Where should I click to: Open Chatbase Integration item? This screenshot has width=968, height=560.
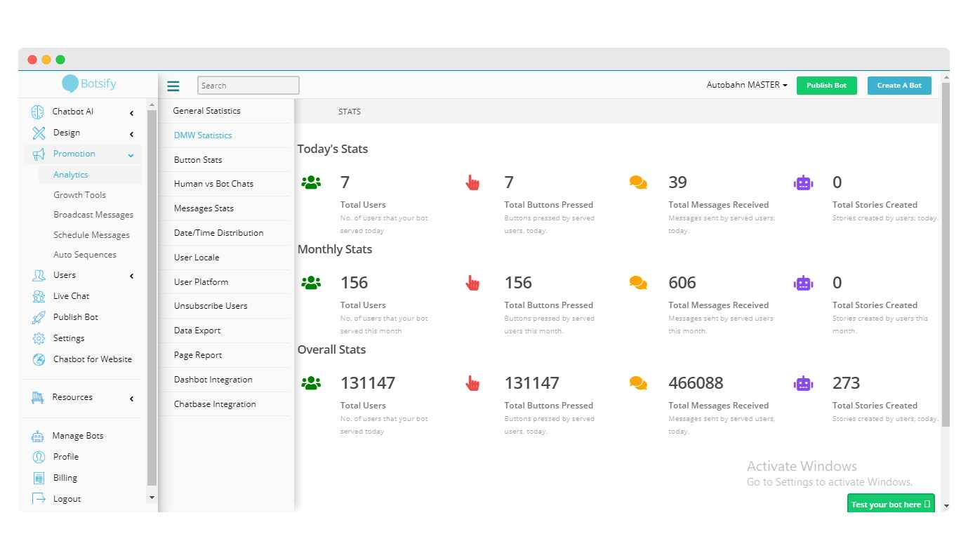pyautogui.click(x=215, y=404)
